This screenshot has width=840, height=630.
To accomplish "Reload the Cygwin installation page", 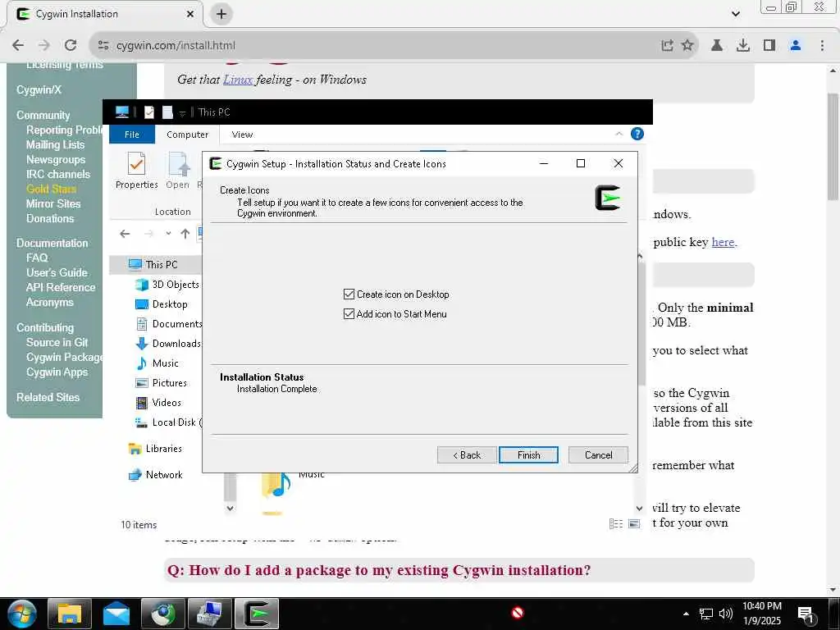I will (71, 45).
